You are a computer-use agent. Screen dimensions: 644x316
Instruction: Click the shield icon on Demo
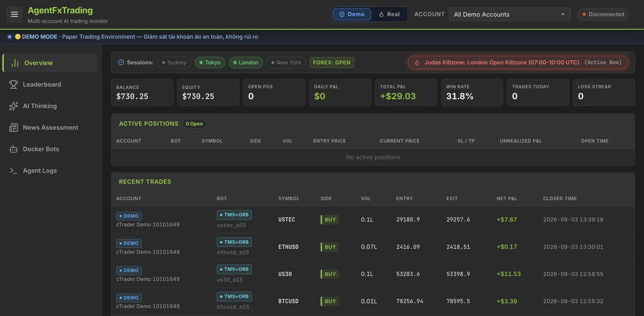pos(342,14)
